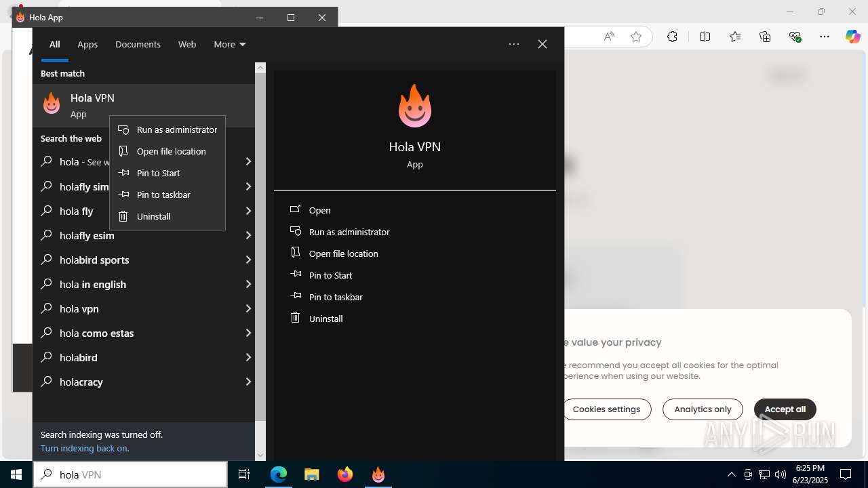868x488 pixels.
Task: Open Edge Read Aloud icon in the address bar
Action: (609, 37)
